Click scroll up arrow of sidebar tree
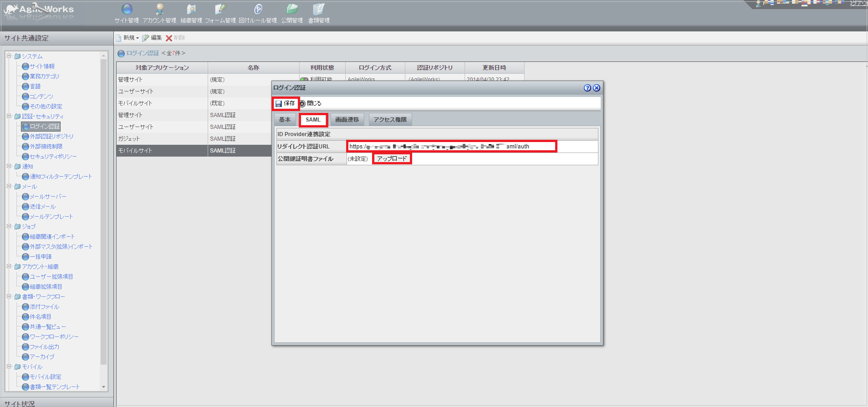The width and height of the screenshot is (868, 407). tap(103, 56)
